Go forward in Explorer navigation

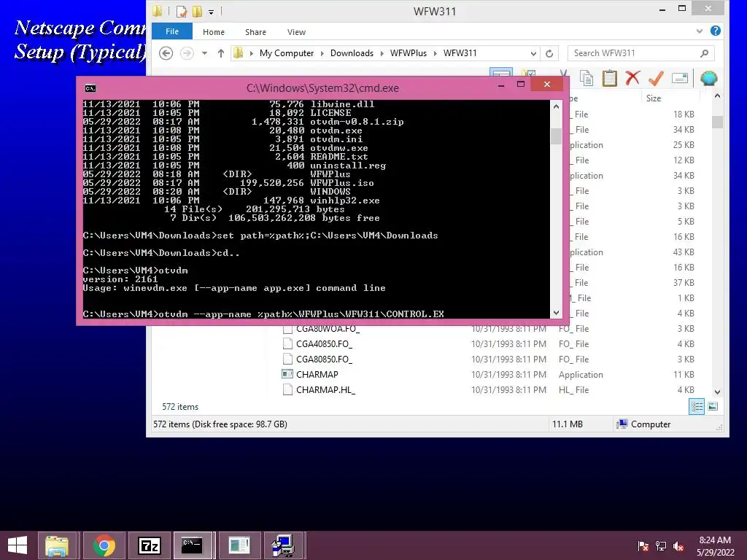pos(187,52)
